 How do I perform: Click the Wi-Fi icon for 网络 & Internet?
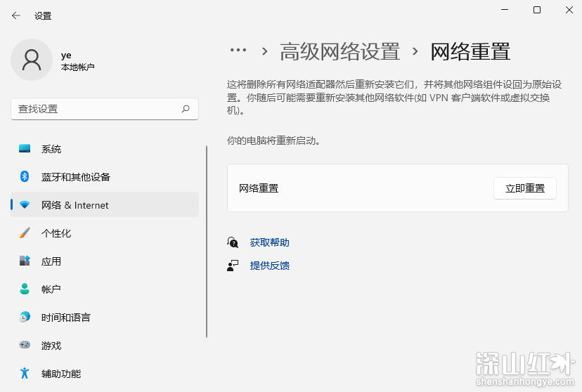(x=25, y=204)
